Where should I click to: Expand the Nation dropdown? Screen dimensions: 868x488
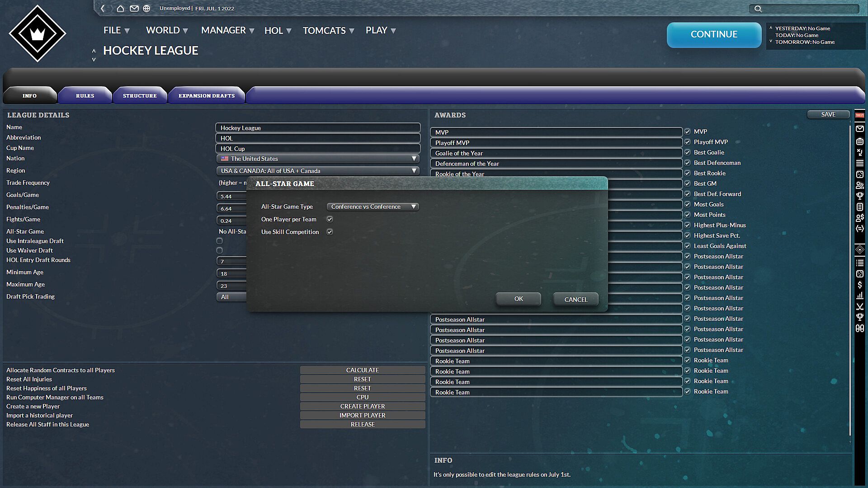[318, 159]
